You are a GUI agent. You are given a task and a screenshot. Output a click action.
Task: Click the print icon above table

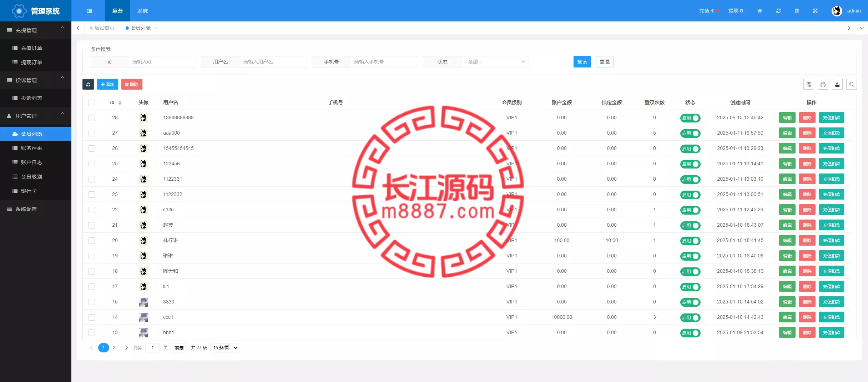pos(823,85)
